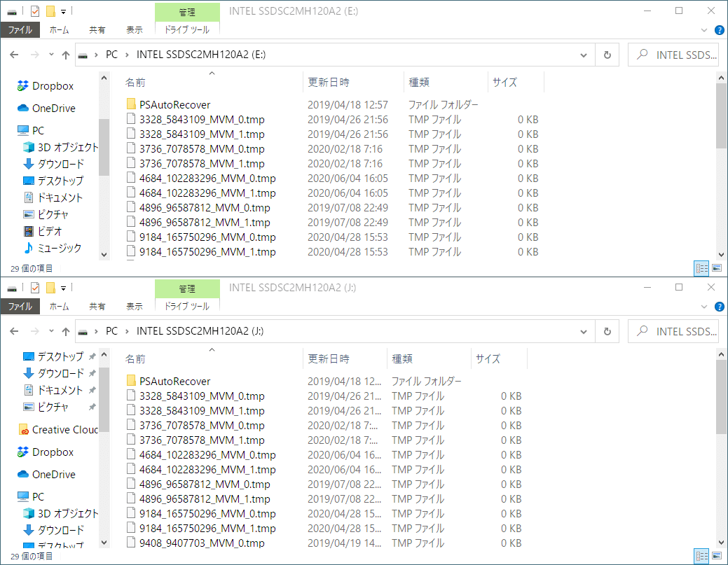Viewport: 728px width, 565px height.
Task: Select 4684_102283296_MVM_1.tmp in E: window
Action: (x=201, y=193)
